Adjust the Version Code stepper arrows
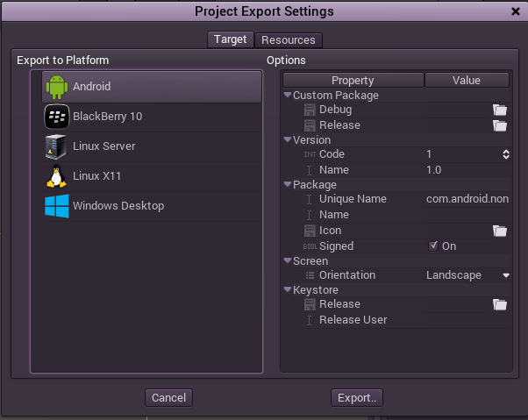 pos(505,154)
